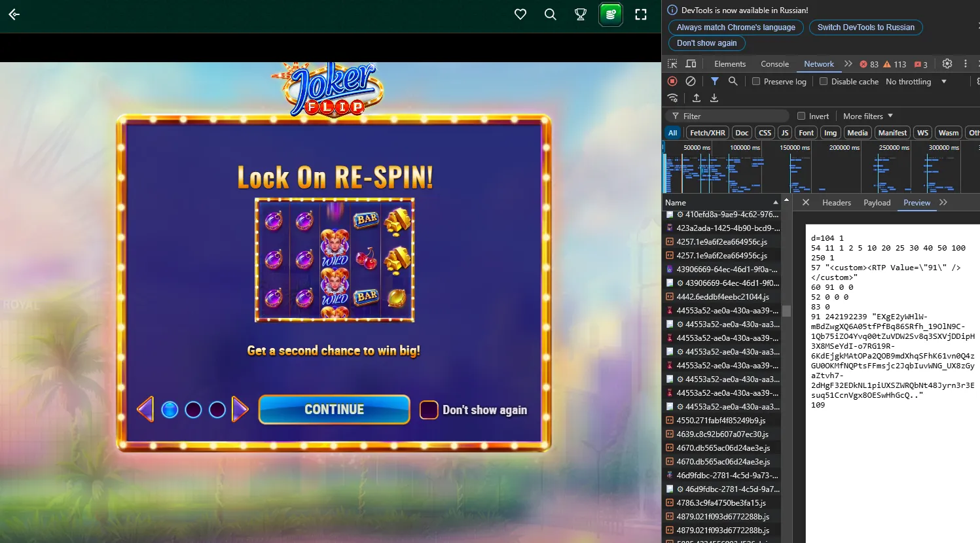Open DevTools customize three-dot menu
The width and height of the screenshot is (980, 543).
[966, 63]
